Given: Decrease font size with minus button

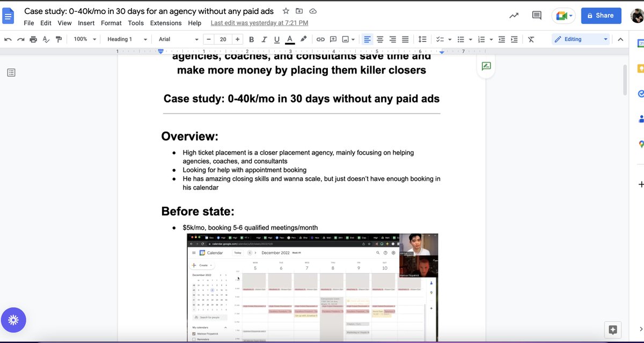Looking at the screenshot, I should pyautogui.click(x=208, y=39).
